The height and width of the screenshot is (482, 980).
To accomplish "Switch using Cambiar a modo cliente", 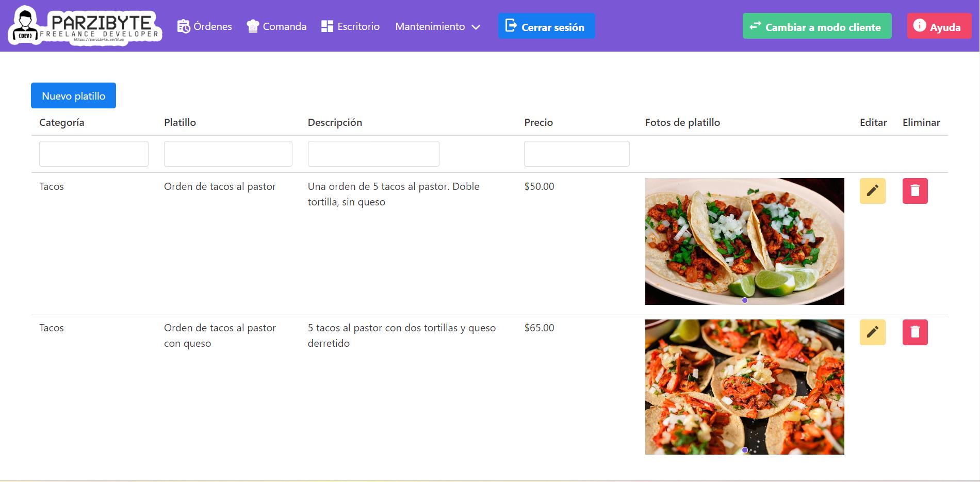I will click(x=816, y=26).
